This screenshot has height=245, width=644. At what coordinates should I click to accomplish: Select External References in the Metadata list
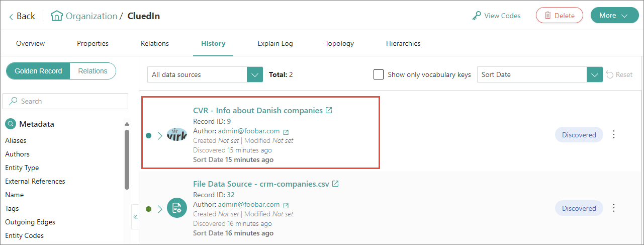pyautogui.click(x=35, y=181)
